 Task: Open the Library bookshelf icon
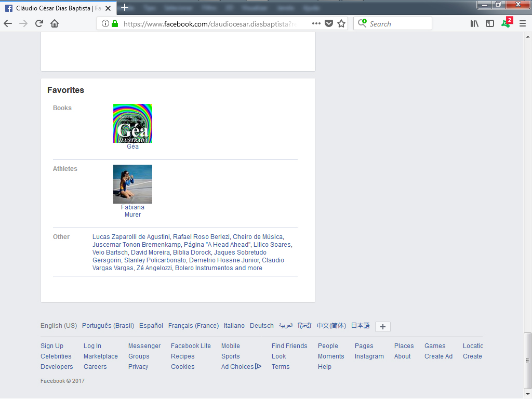(x=474, y=23)
